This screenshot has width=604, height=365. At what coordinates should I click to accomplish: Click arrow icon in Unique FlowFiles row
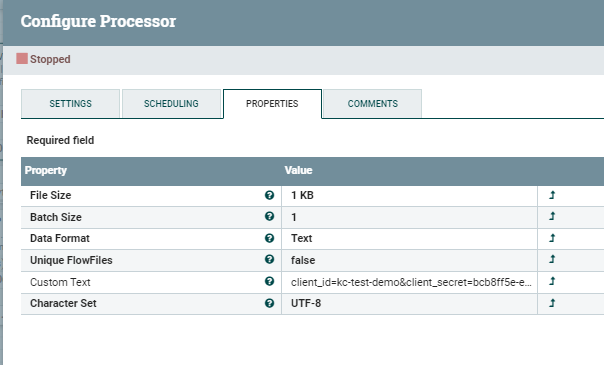coord(552,259)
